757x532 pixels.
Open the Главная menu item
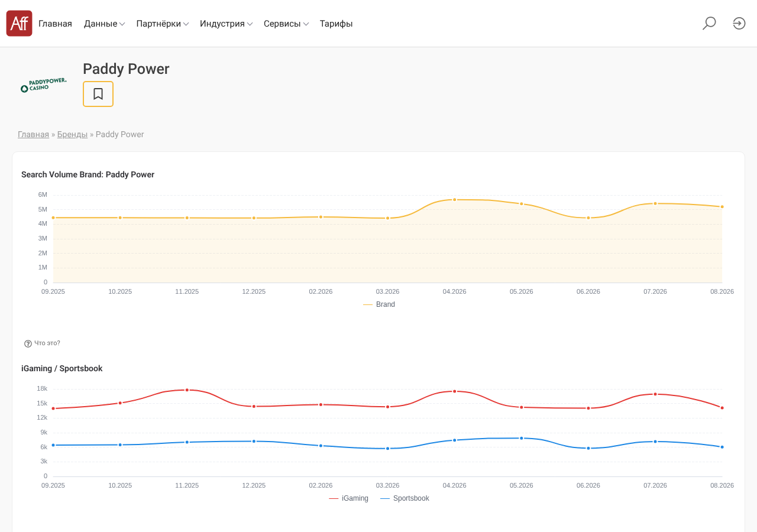55,24
